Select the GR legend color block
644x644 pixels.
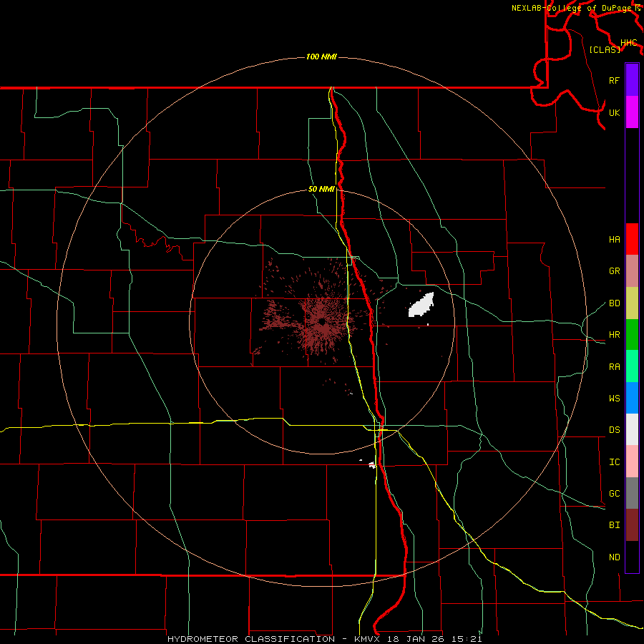click(x=632, y=270)
